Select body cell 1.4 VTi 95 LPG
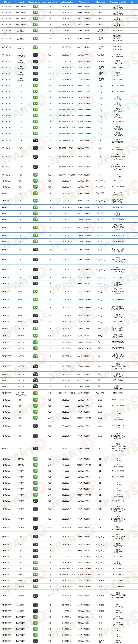The width and height of the screenshot is (138, 644). (x=100, y=31)
